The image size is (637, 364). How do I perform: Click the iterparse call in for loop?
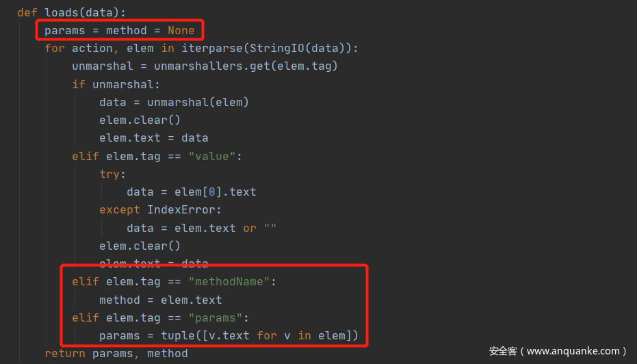[x=270, y=49]
